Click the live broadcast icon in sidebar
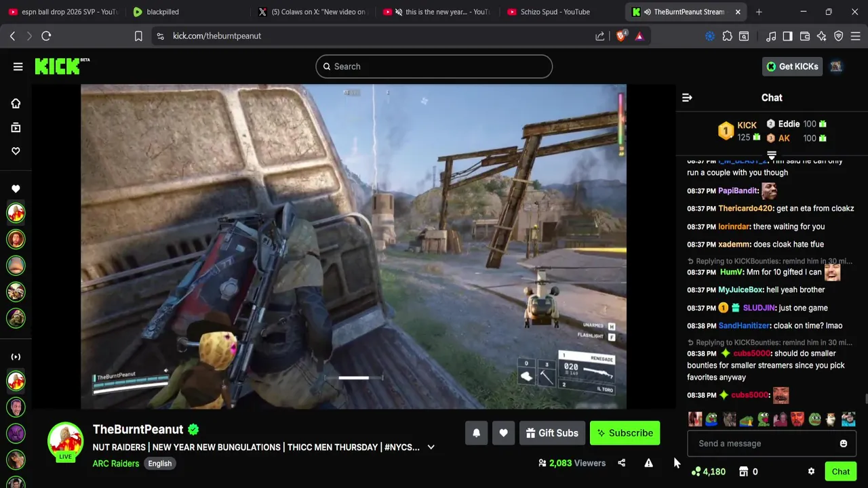This screenshot has height=488, width=868. click(16, 357)
